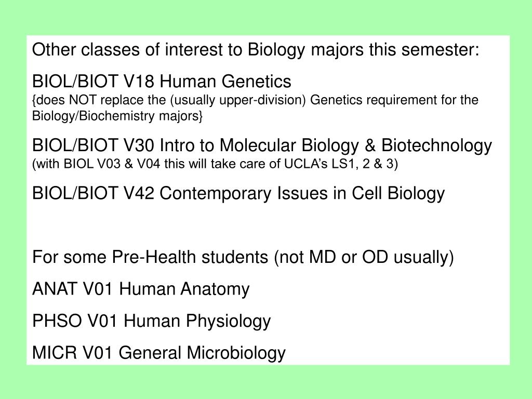
Task: Click the note mentioning UCLA's LS1, 2 & 3
Action: tap(215, 164)
